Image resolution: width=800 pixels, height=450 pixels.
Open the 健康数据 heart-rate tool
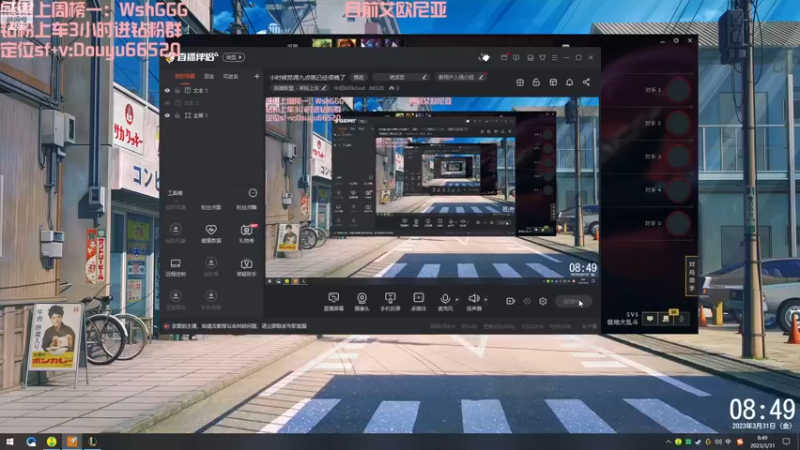point(211,233)
